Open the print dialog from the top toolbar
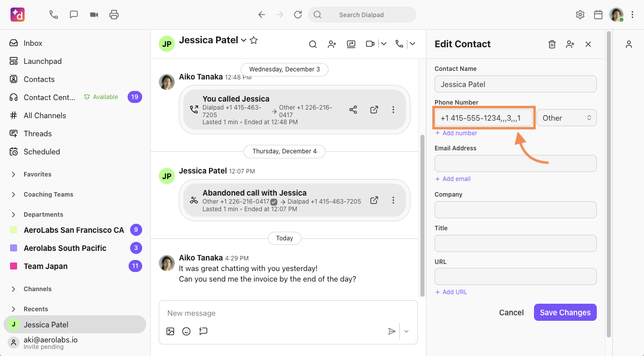This screenshot has width=644, height=356. pyautogui.click(x=114, y=15)
